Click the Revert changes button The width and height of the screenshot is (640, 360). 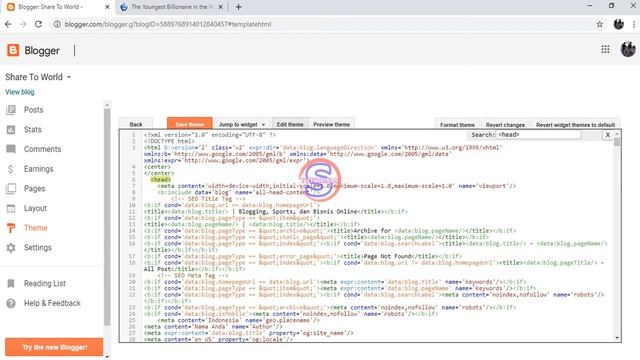pyautogui.click(x=505, y=125)
